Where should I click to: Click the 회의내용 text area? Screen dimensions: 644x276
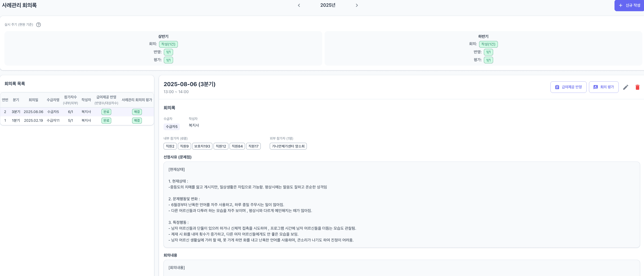pos(402,268)
